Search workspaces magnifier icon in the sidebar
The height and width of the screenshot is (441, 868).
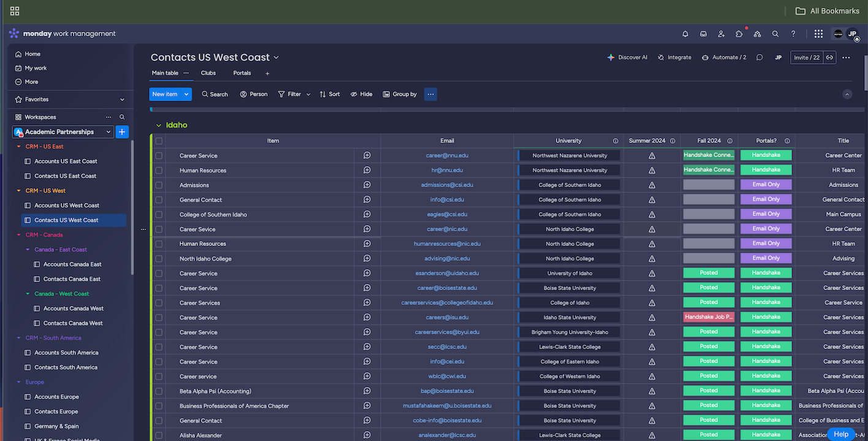(x=122, y=117)
